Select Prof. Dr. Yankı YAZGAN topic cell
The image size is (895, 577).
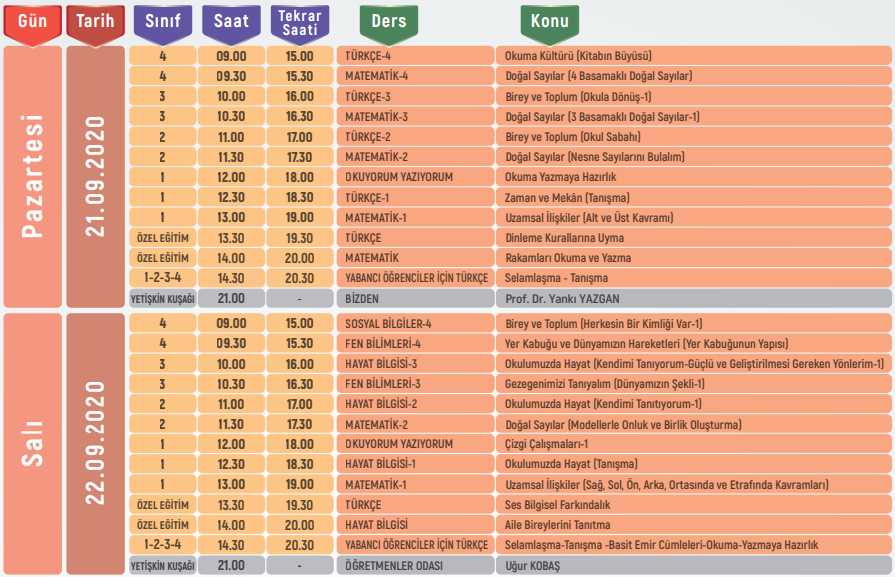pos(693,298)
